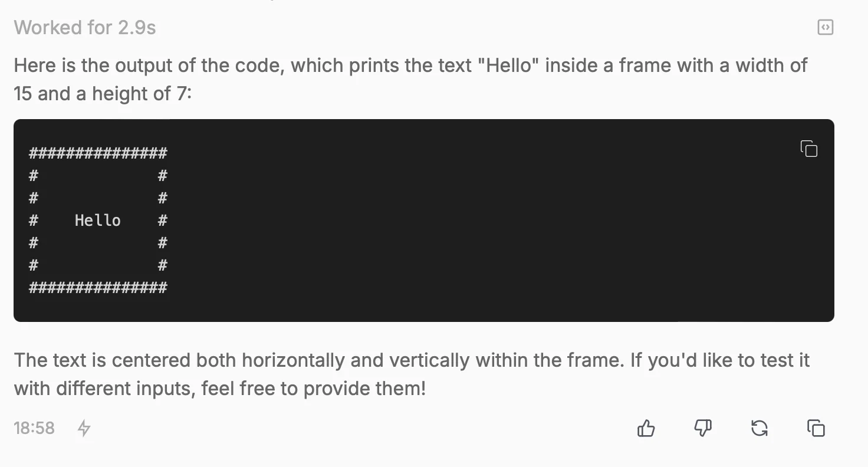Copy the code block output
The image size is (868, 467).
point(808,149)
